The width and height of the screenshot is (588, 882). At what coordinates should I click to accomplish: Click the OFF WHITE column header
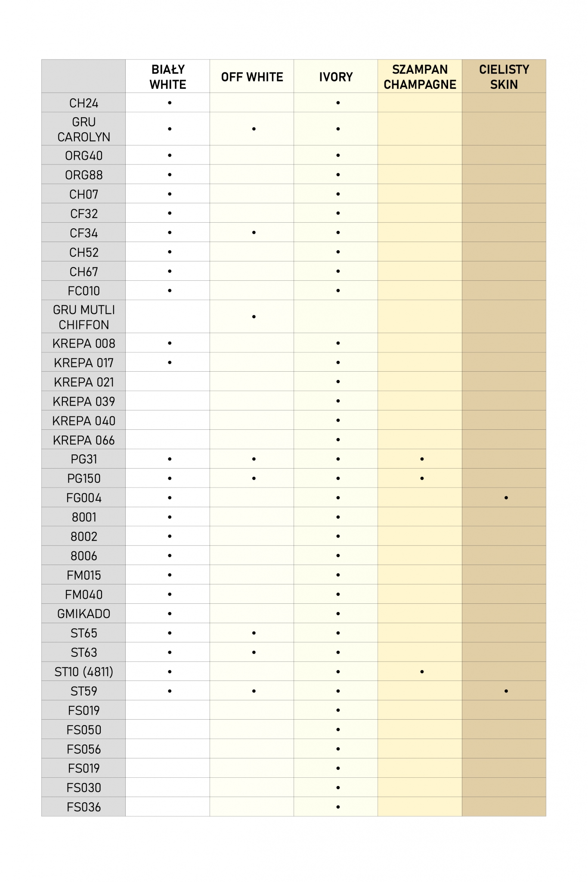pyautogui.click(x=252, y=77)
